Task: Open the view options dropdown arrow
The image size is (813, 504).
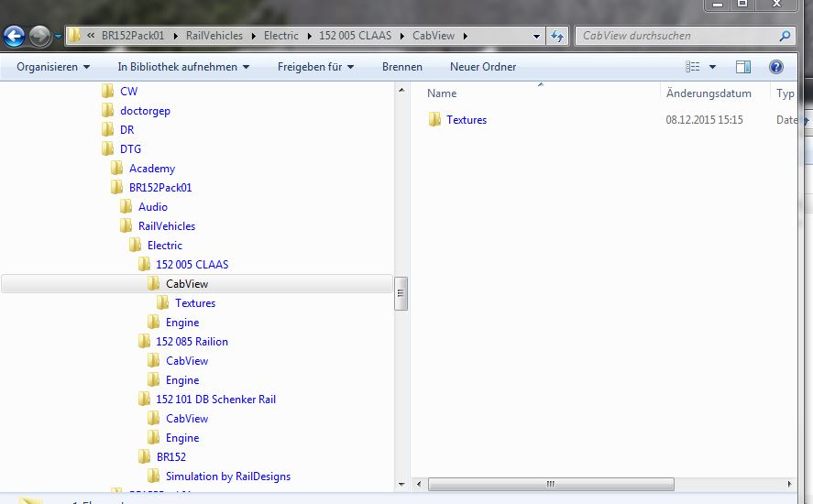Action: (712, 67)
